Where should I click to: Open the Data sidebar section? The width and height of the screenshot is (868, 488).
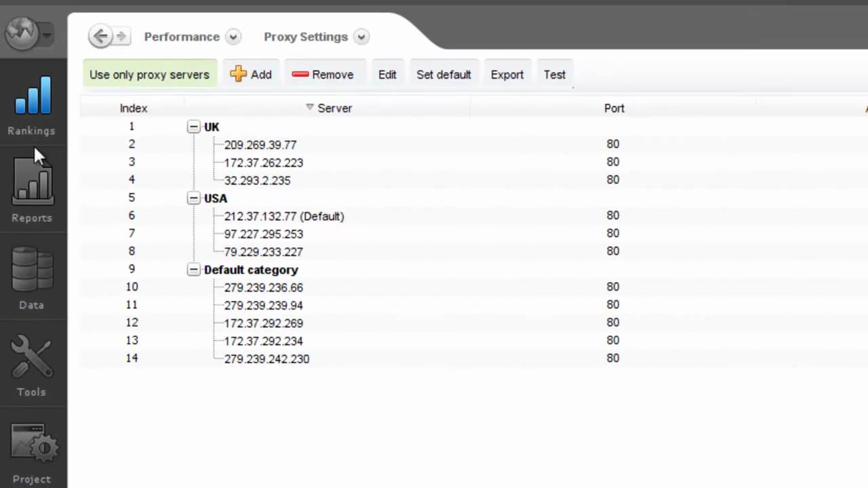(32, 278)
